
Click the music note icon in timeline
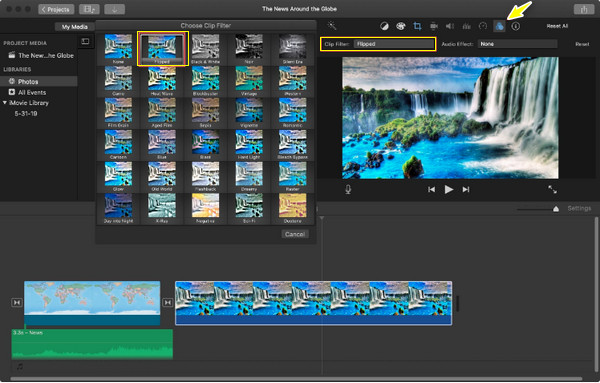pos(20,366)
